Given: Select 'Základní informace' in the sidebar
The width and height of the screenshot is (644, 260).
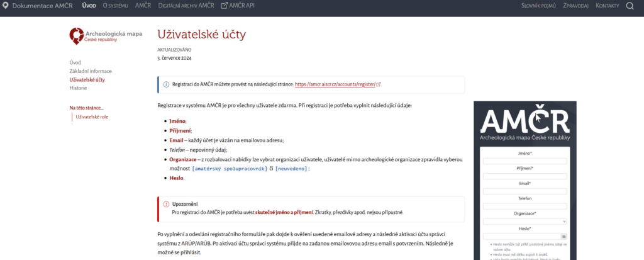Looking at the screenshot, I should (91, 71).
